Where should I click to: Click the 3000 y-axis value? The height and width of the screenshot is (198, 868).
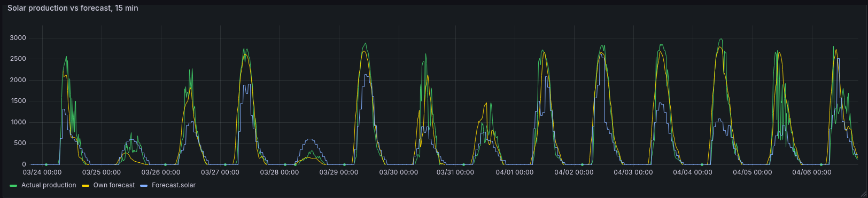tap(18, 38)
